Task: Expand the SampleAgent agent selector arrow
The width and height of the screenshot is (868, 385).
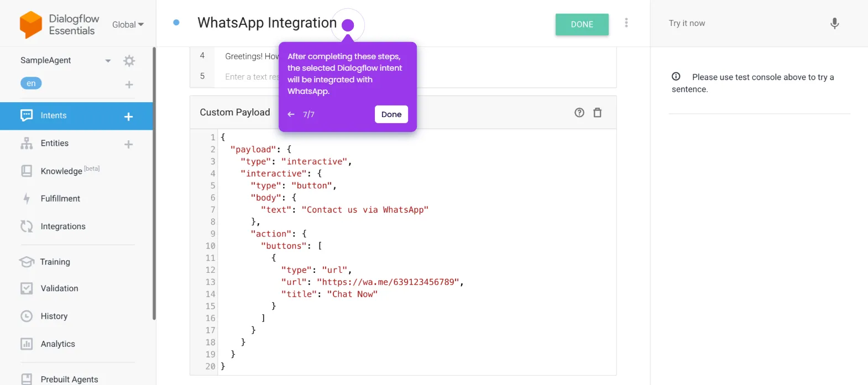Action: [x=108, y=61]
